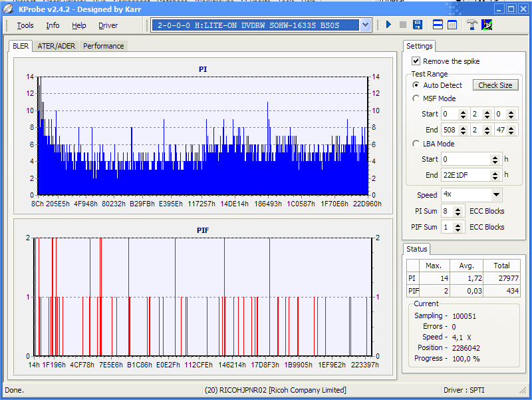Click the Max. column header
This screenshot has width=532, height=400.
point(434,266)
